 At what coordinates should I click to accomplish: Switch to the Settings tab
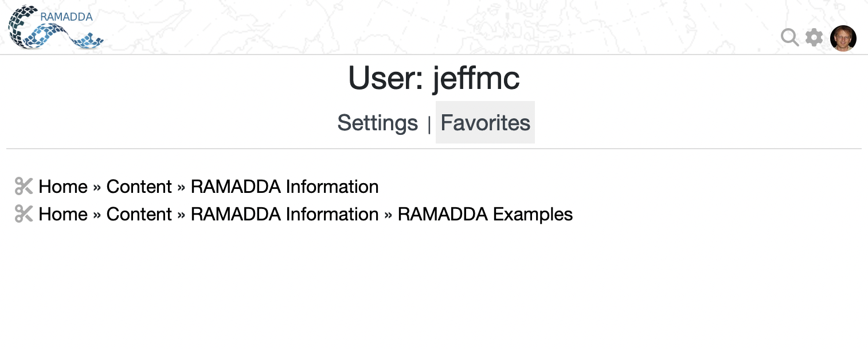pos(377,123)
